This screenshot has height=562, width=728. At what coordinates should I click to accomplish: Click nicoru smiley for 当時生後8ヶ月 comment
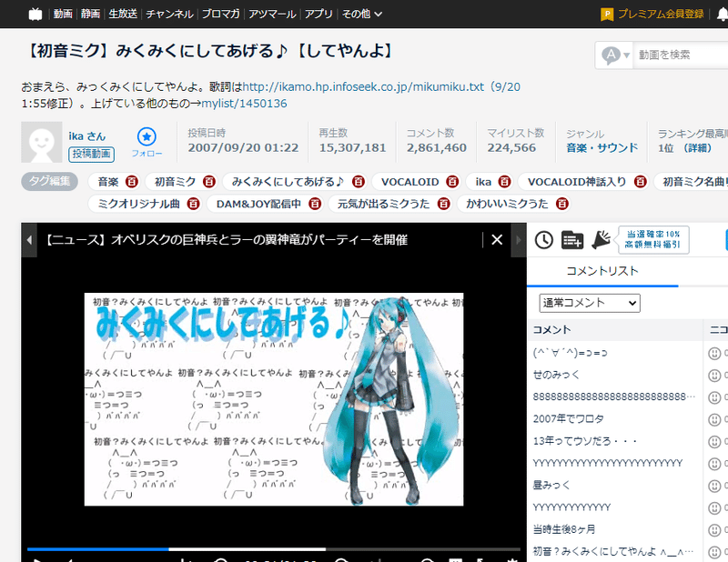point(714,530)
